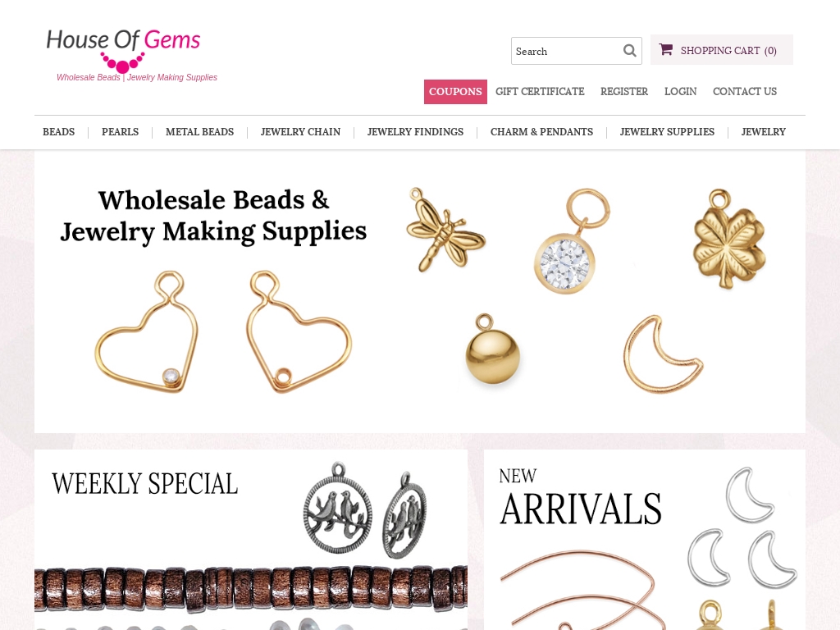Open the Metal Beads menu
The image size is (840, 630).
click(200, 132)
